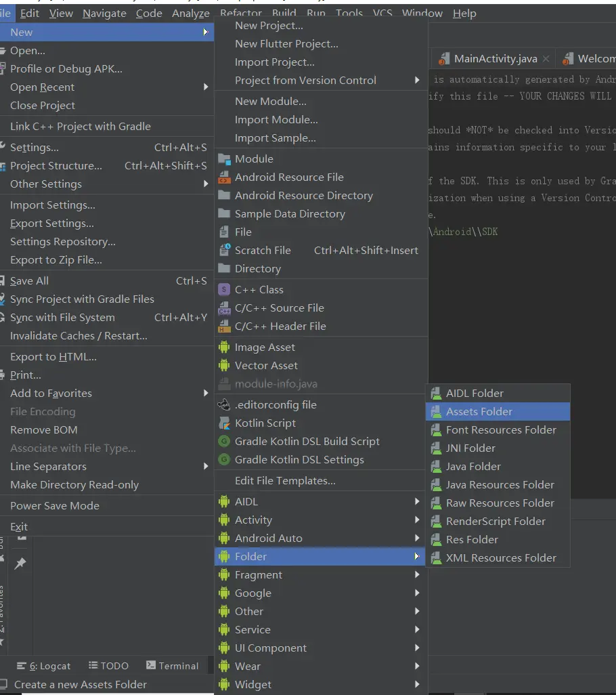The width and height of the screenshot is (616, 695).
Task: Click the pin icon in tool window
Action: (x=20, y=564)
